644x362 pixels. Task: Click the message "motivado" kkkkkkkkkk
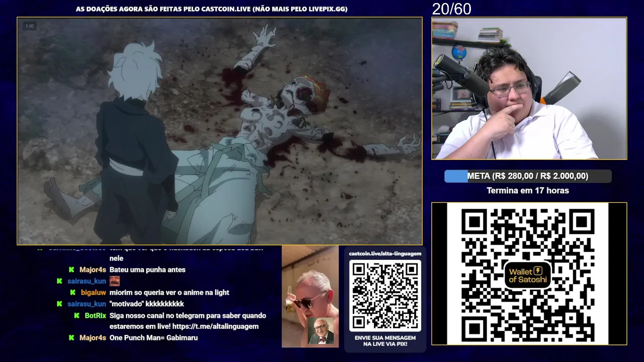[x=146, y=304]
